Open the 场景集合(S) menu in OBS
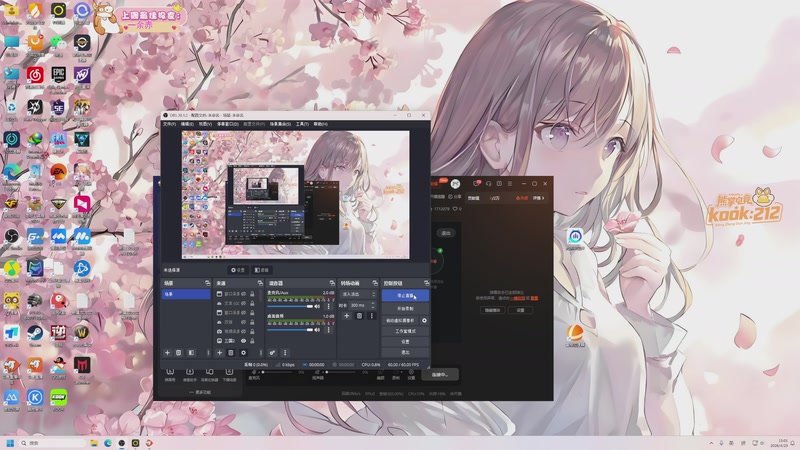Viewport: 800px width, 450px height. [280, 124]
